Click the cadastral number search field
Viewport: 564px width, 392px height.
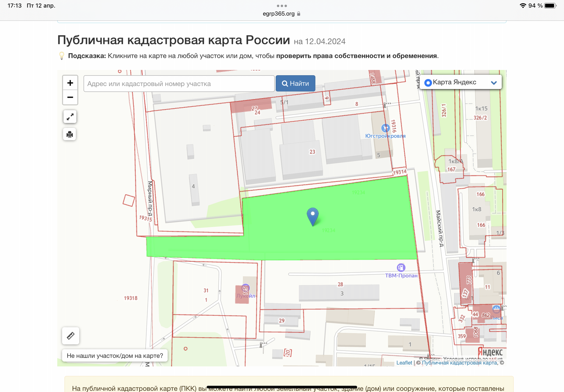(x=179, y=84)
